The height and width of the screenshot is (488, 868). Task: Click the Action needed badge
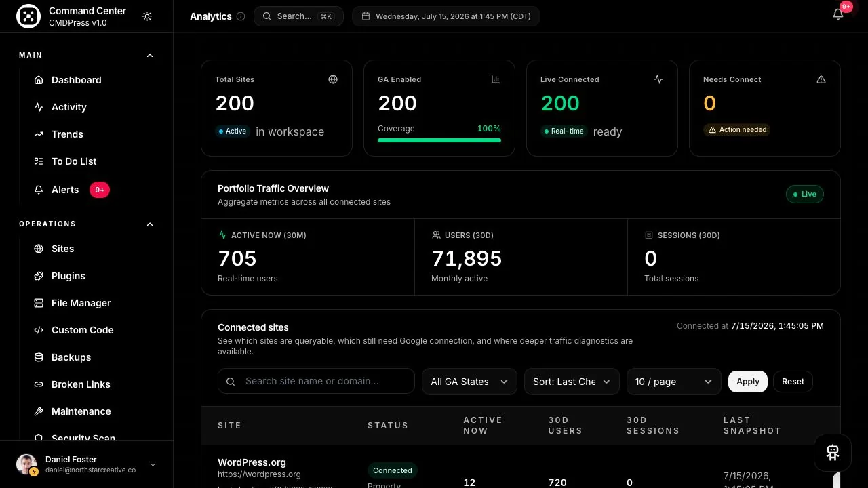coord(736,129)
